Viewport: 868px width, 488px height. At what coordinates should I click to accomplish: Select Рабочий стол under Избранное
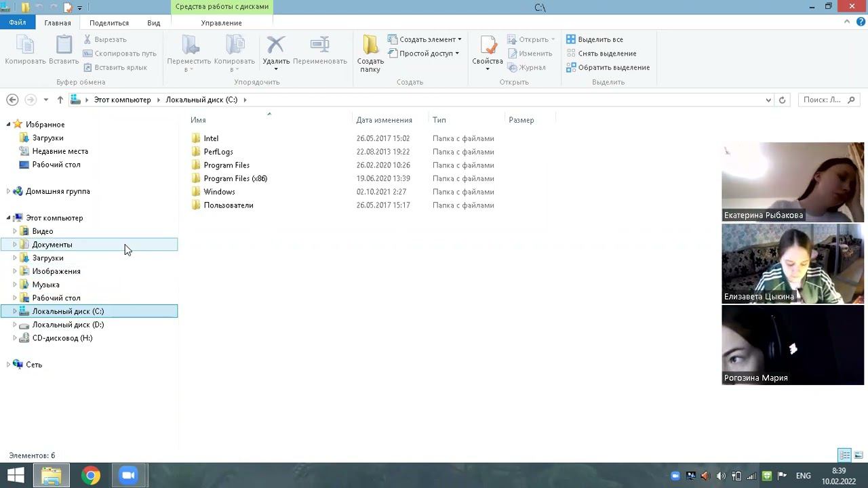pos(56,165)
